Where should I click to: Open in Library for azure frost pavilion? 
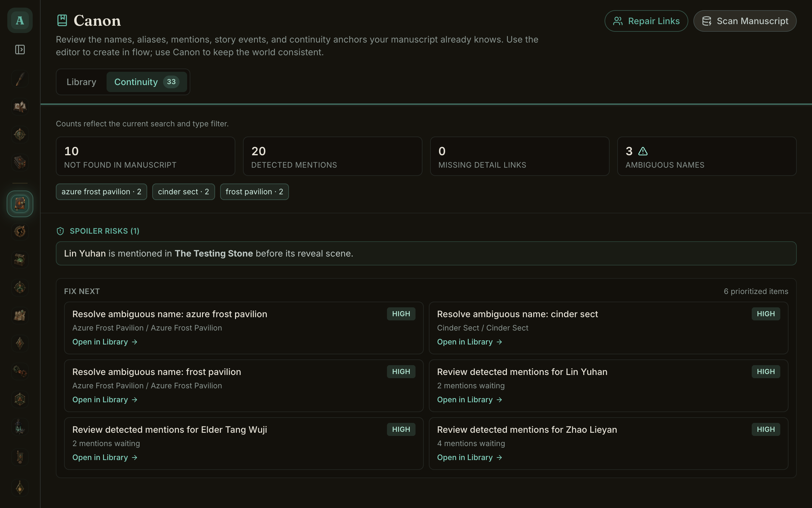tap(105, 342)
